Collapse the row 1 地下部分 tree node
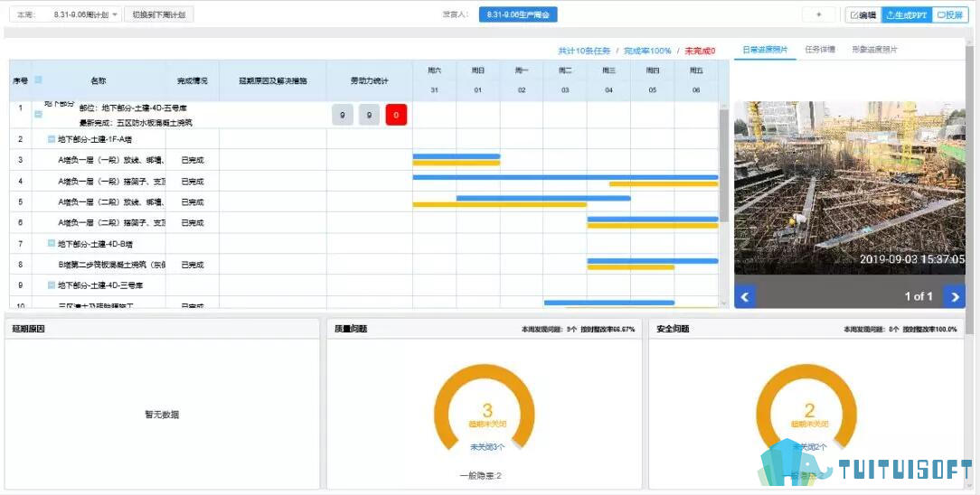The image size is (980, 495). [x=38, y=114]
